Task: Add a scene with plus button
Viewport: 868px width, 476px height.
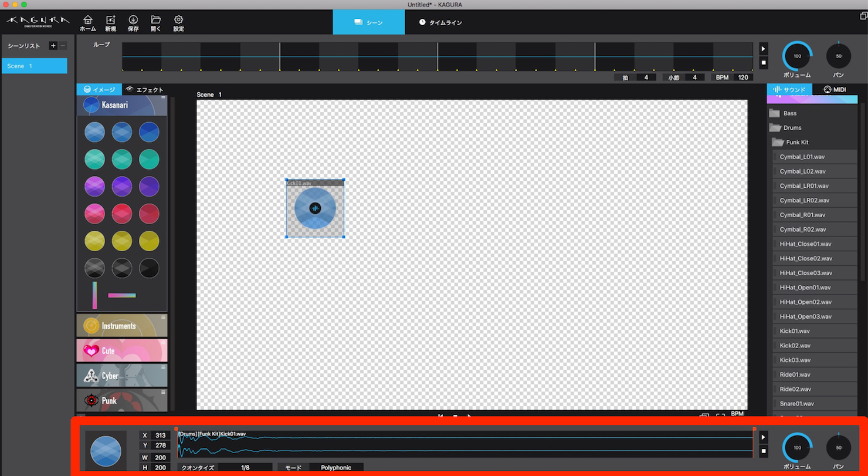Action: 53,46
